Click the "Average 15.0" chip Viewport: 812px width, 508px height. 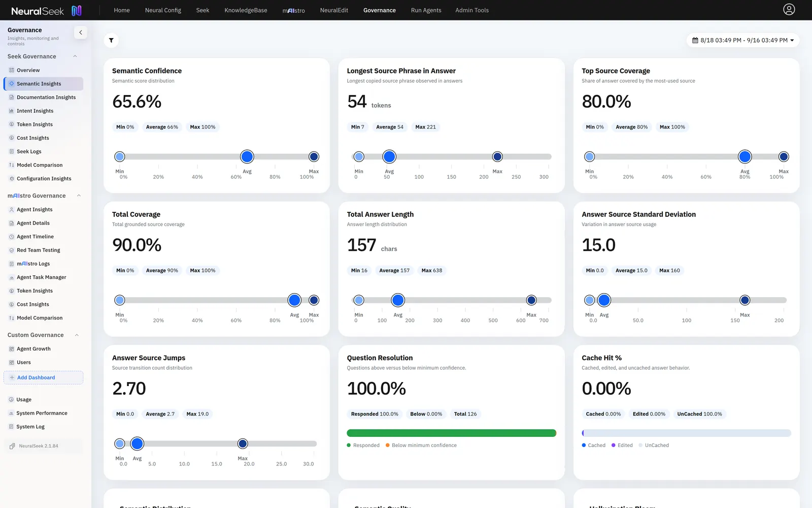pyautogui.click(x=631, y=270)
